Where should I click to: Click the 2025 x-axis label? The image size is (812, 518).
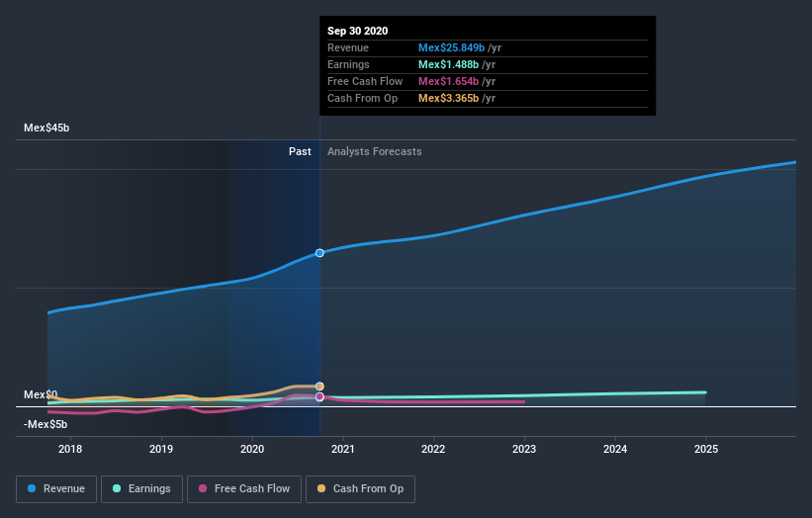[x=706, y=449]
